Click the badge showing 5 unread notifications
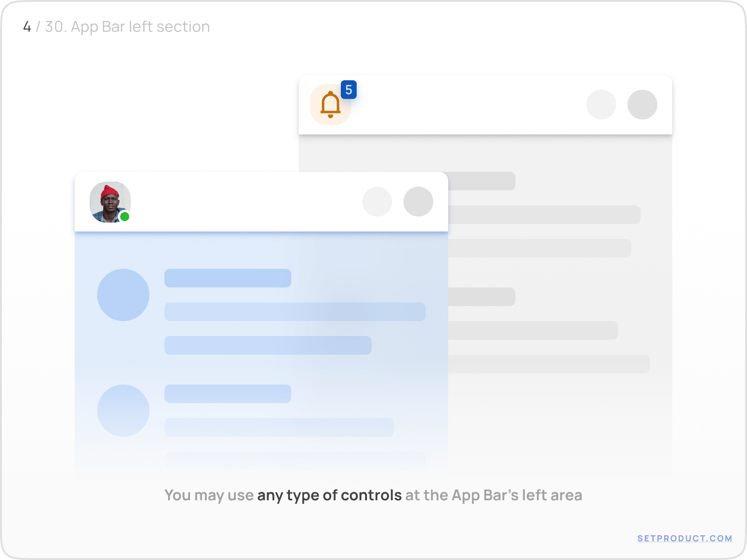 349,90
